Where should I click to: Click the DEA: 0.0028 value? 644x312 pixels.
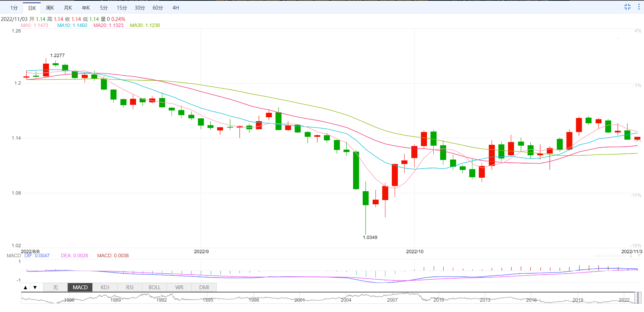[74, 255]
